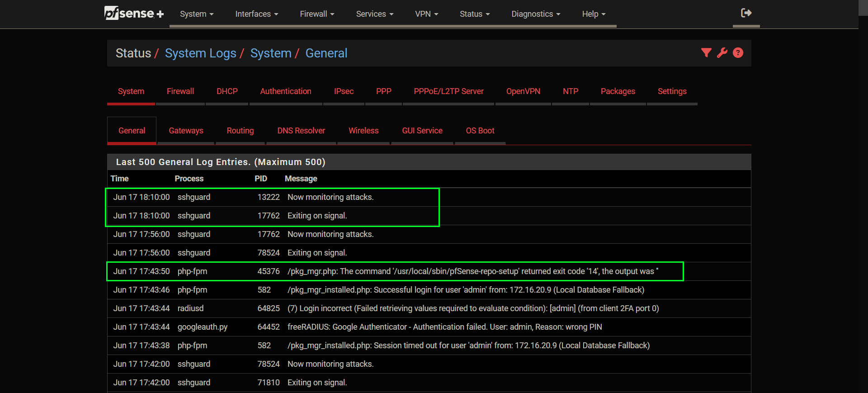Screen dimensions: 868x393
Task: Follow the System Logs breadcrumb link
Action: click(201, 53)
